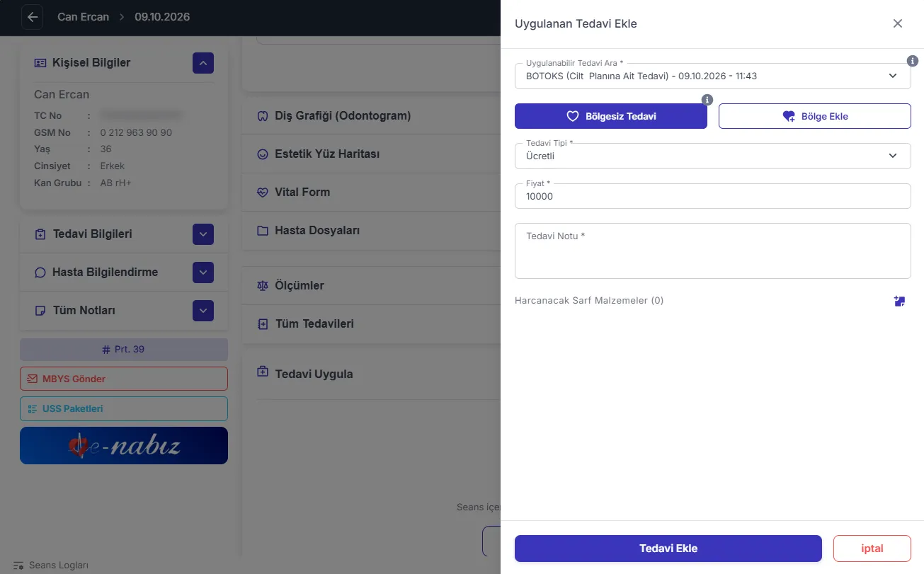The image size is (924, 574).
Task: Expand the Tedavi Bilgileri section
Action: point(203,234)
